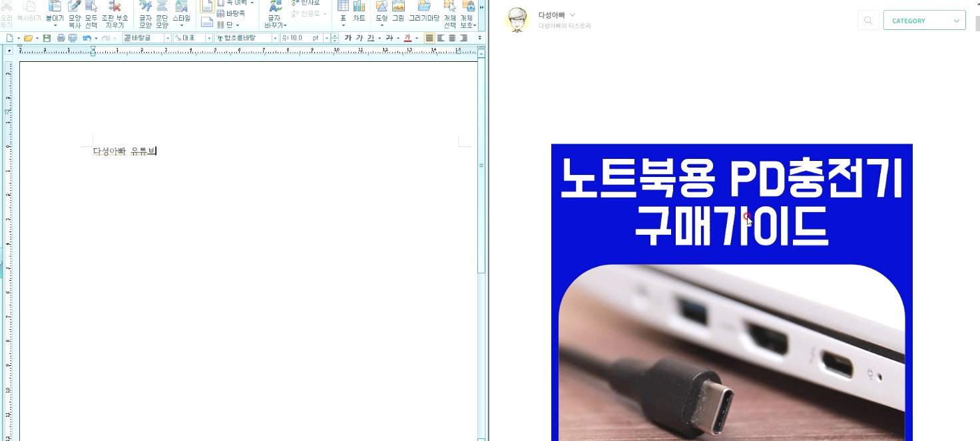Open the 노트북용 PD충전기 구매가이드 image
Viewport: 980px width, 441px height.
tap(732, 292)
